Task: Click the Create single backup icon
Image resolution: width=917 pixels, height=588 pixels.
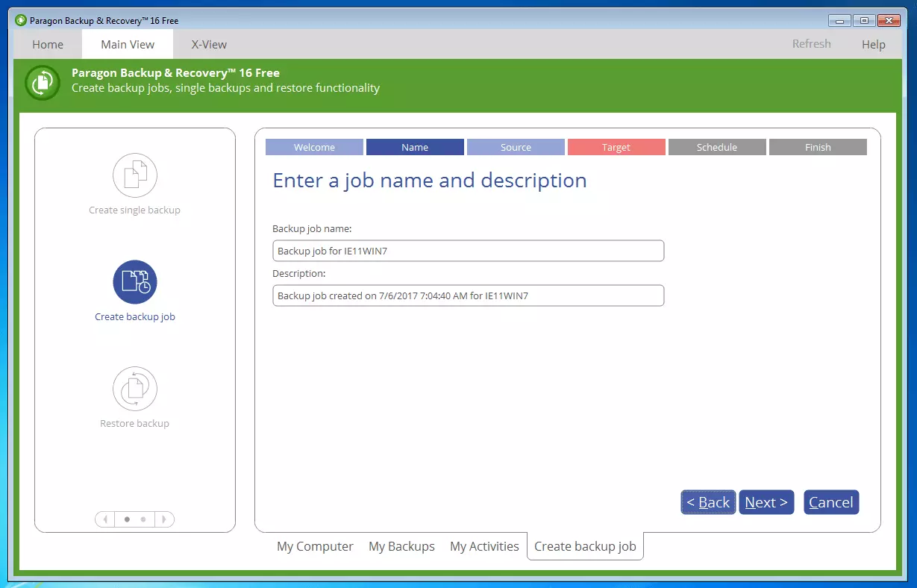Action: click(x=135, y=175)
